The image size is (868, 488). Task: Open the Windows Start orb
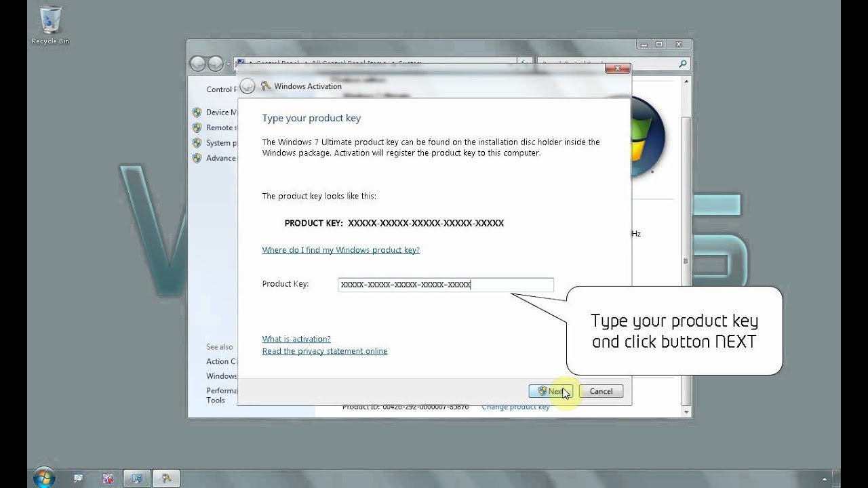coord(43,477)
